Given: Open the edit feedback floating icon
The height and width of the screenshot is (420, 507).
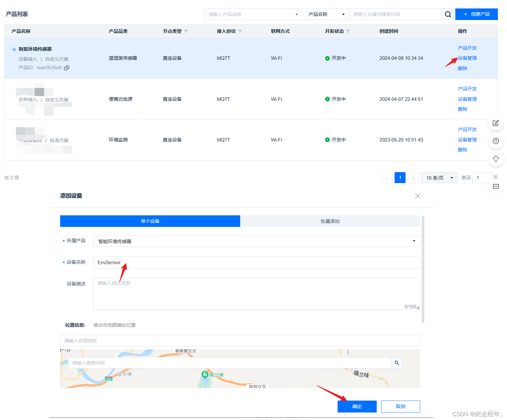Looking at the screenshot, I should (x=496, y=123).
